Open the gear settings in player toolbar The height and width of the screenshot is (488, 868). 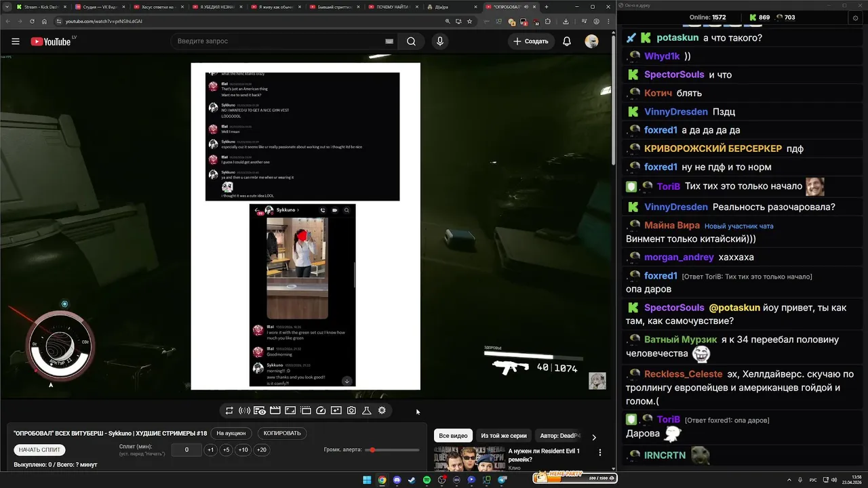coord(382,411)
